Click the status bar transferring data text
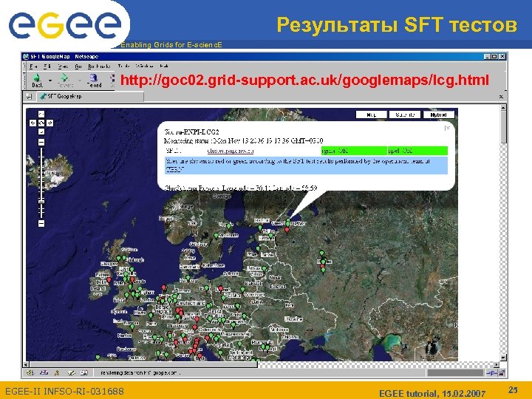Screen dimensions: 532x399 [x=140, y=373]
